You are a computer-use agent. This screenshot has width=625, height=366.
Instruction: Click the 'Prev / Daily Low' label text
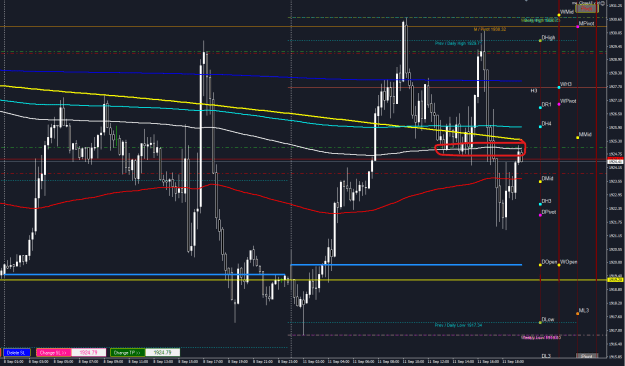click(x=458, y=325)
